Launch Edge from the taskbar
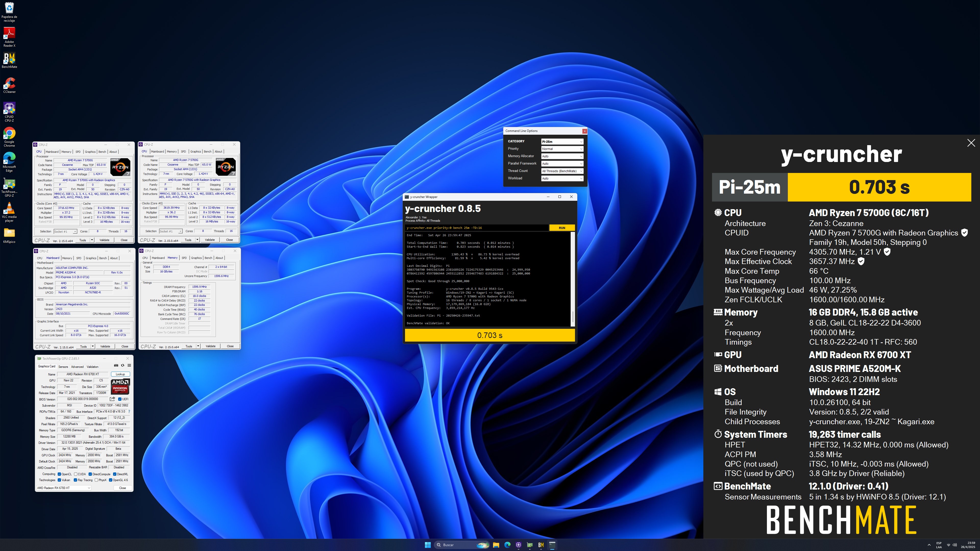Image resolution: width=980 pixels, height=551 pixels. coord(507,545)
